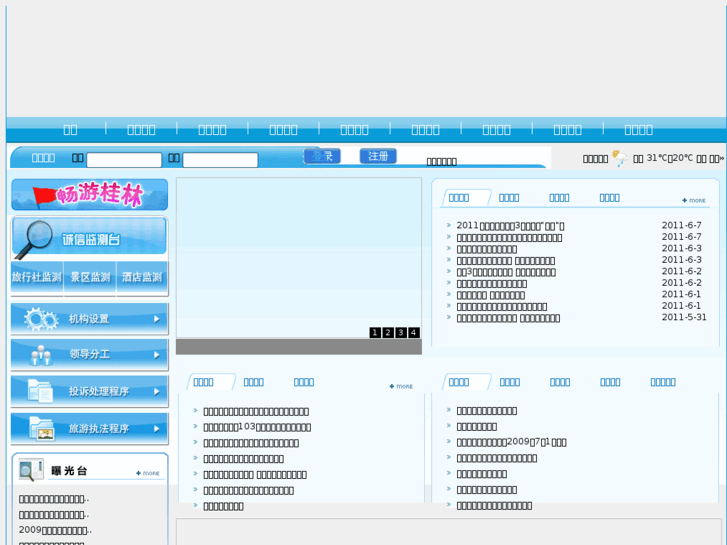Open the 曝光台 entry starting with 2009
The width and height of the screenshot is (727, 545).
pos(55,530)
